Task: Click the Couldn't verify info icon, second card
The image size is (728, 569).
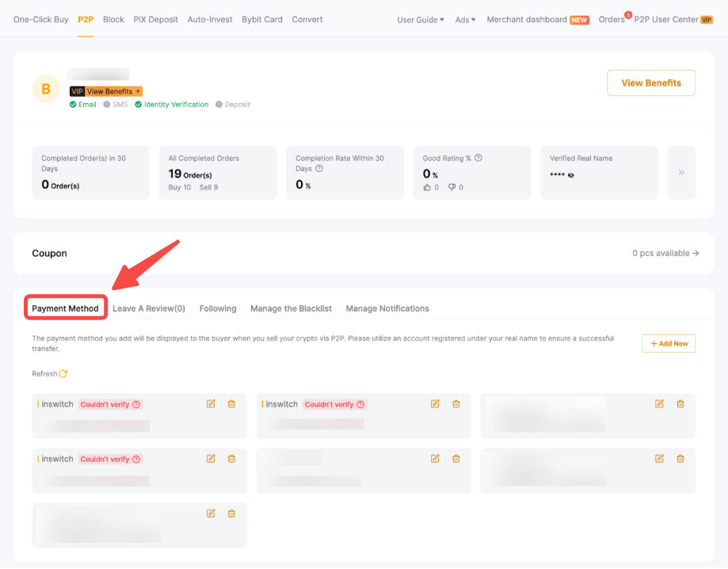Action: coord(360,404)
